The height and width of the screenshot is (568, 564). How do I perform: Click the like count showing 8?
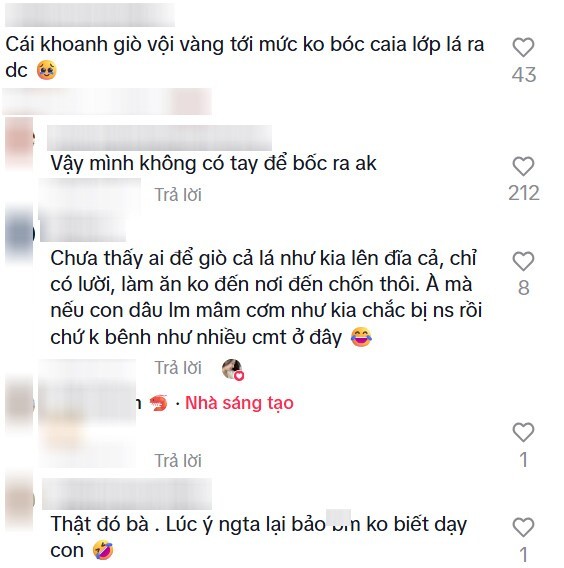tap(523, 288)
